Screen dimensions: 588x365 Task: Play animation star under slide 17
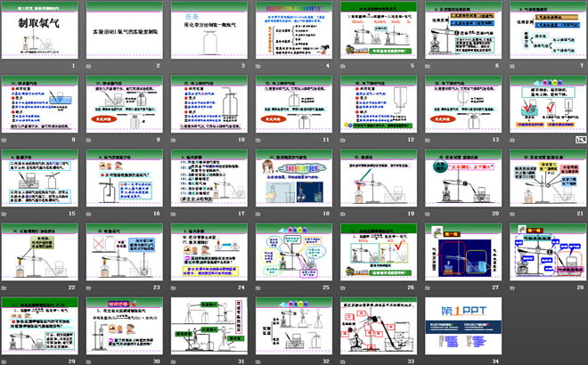coord(174,214)
